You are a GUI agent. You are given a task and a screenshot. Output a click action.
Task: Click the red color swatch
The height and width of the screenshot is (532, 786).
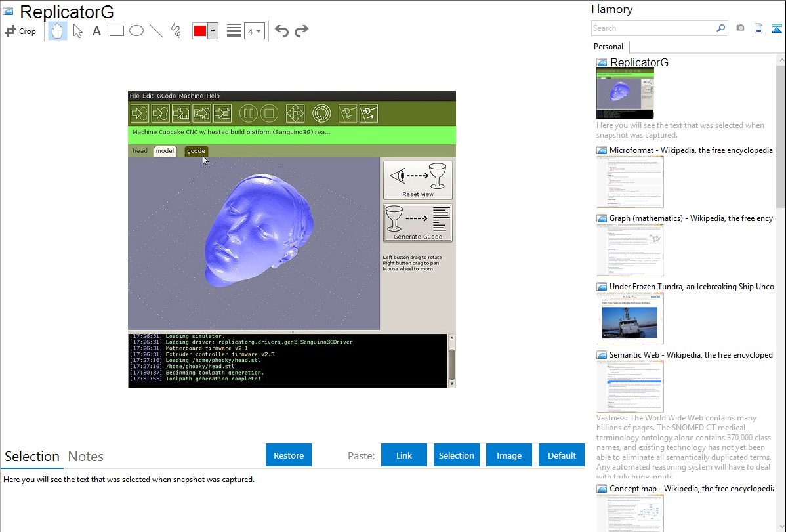(x=200, y=31)
